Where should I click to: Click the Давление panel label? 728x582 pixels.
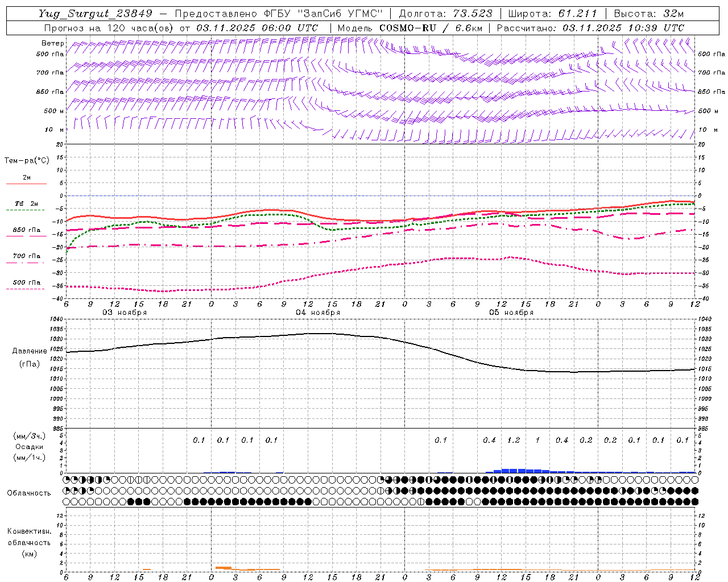click(x=30, y=351)
